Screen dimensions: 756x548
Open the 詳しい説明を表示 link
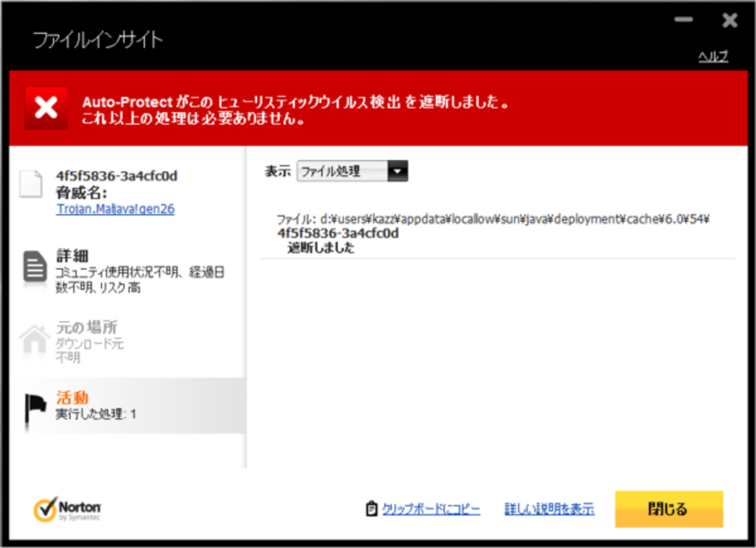(x=549, y=509)
